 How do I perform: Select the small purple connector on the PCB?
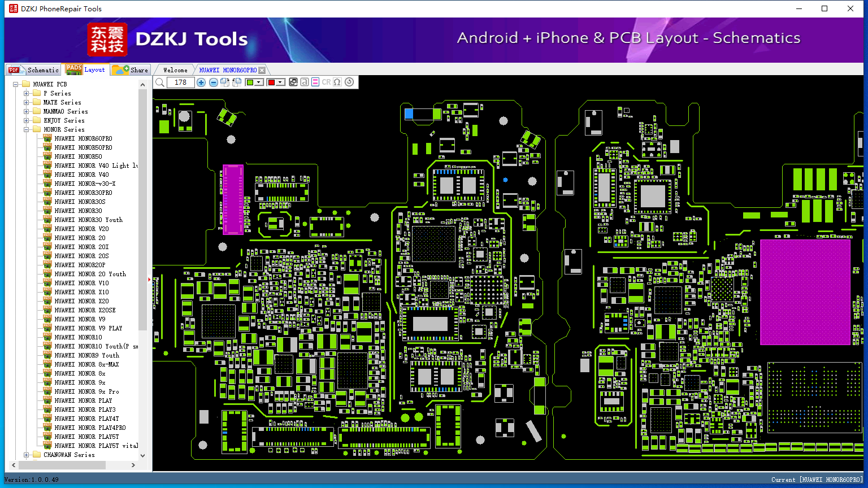click(233, 199)
